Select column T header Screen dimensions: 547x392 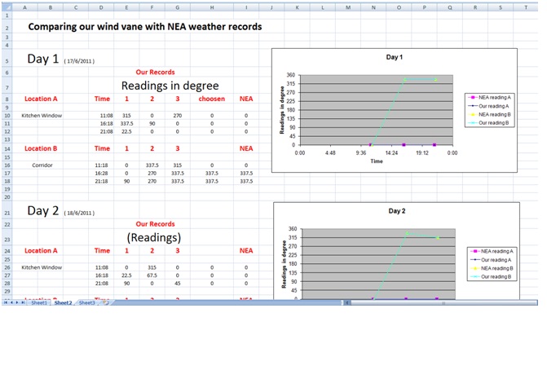pyautogui.click(x=526, y=7)
